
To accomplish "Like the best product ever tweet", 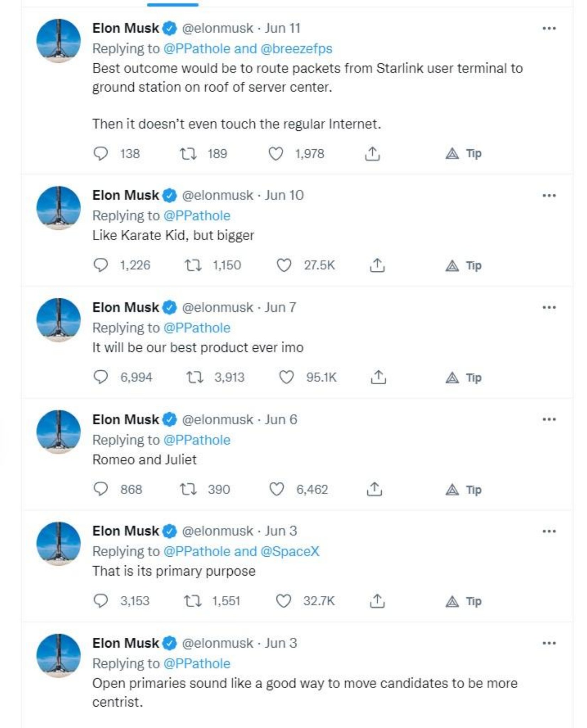I will pos(286,378).
